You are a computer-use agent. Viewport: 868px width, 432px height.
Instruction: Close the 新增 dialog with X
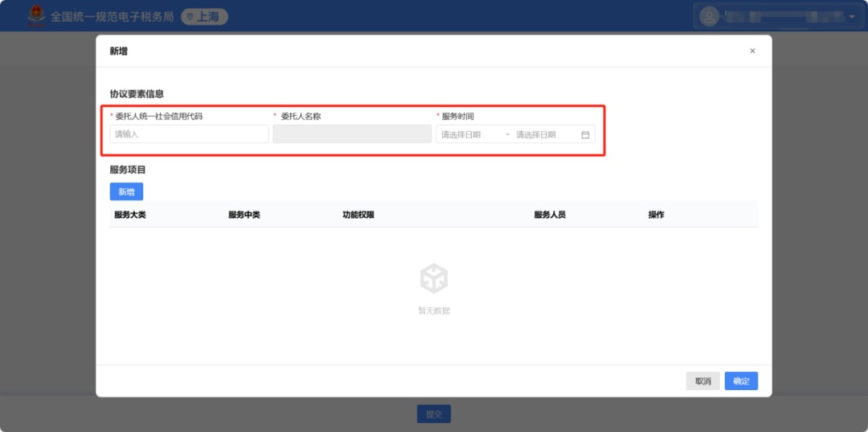752,51
